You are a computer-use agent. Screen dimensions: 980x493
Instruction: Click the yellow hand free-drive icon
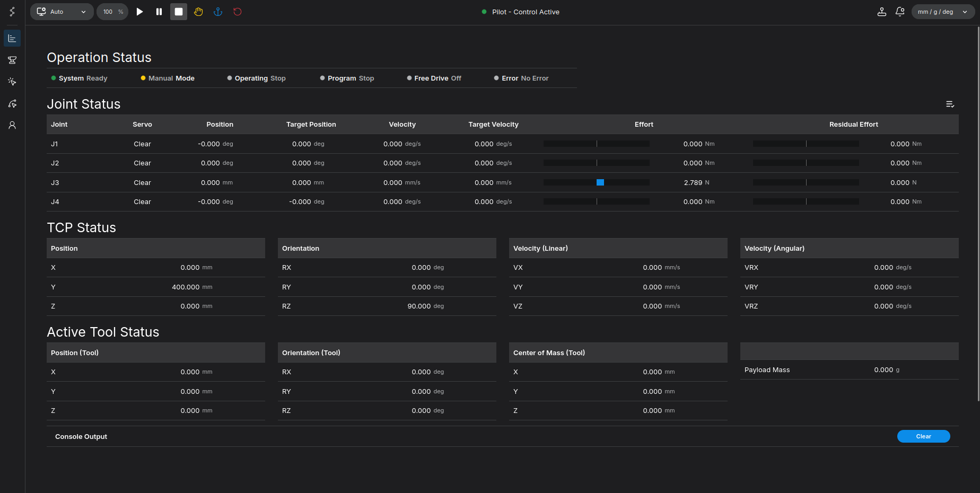tap(198, 12)
